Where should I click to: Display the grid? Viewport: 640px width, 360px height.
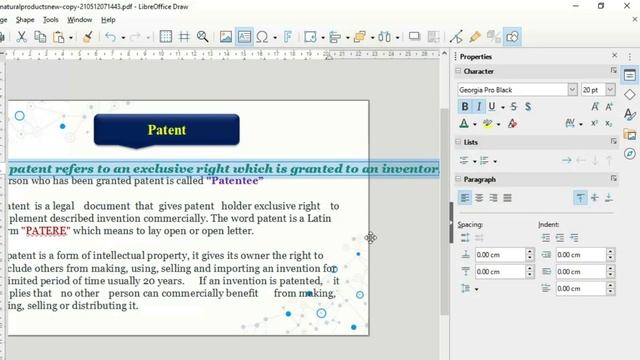tap(166, 37)
